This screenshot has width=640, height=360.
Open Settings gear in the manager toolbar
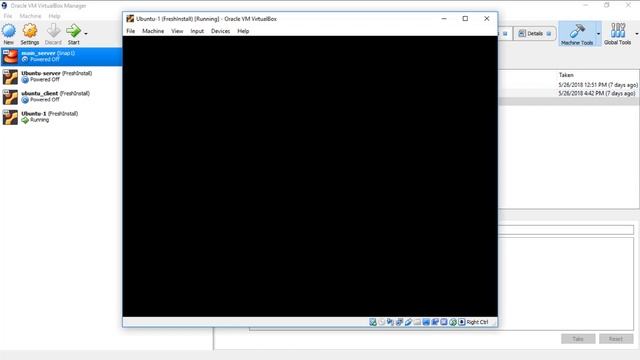[30, 31]
